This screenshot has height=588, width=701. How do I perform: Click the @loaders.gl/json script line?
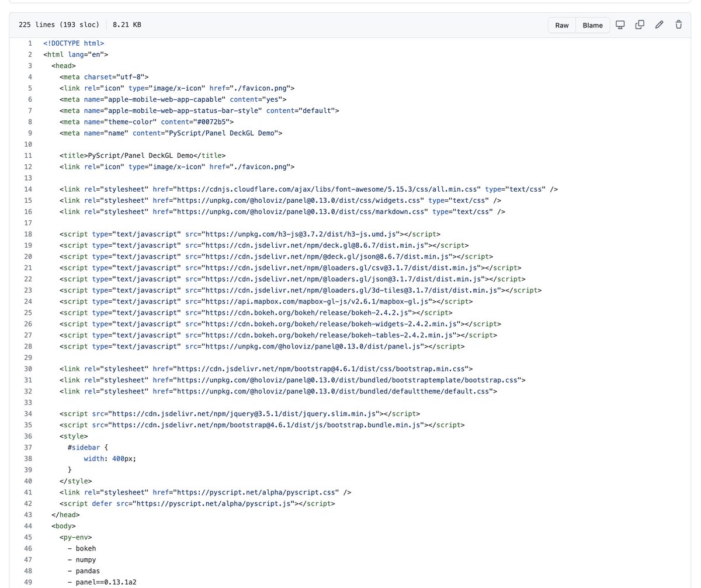coord(292,279)
